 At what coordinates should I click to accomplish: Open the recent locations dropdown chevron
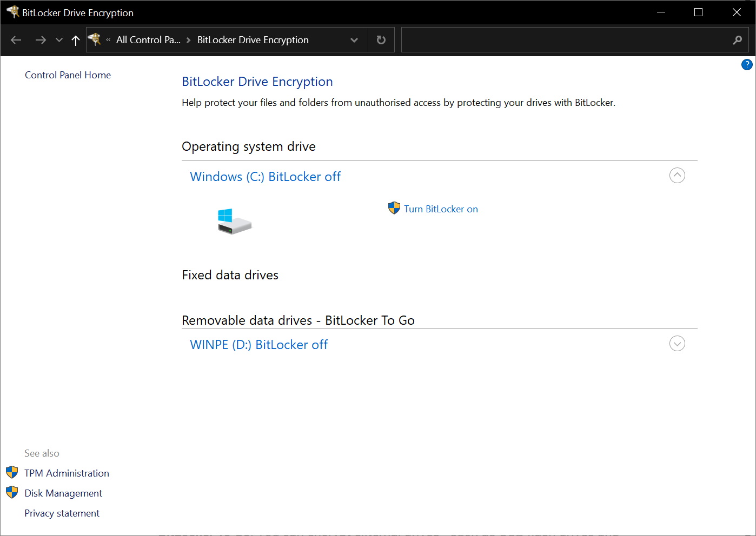click(x=59, y=40)
